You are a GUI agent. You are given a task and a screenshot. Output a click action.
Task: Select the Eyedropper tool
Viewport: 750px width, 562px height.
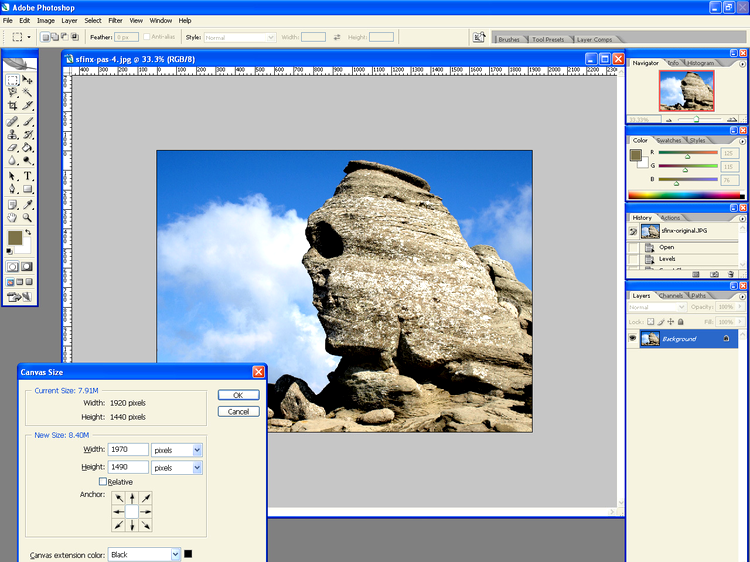(x=27, y=205)
